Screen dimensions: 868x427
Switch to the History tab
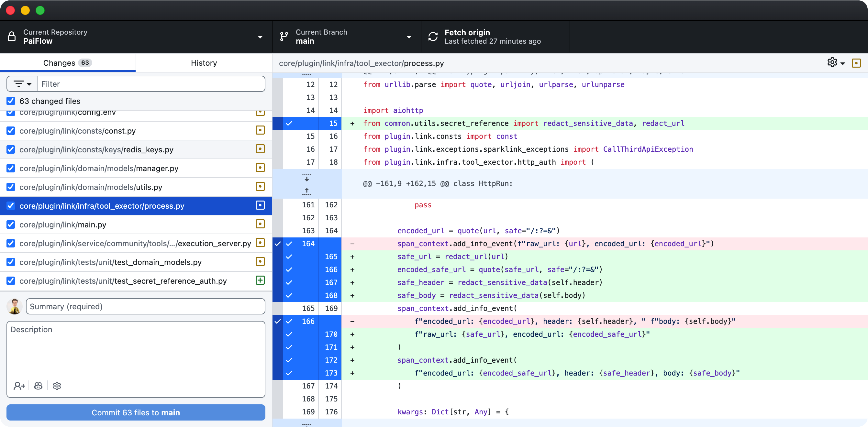pyautogui.click(x=204, y=63)
